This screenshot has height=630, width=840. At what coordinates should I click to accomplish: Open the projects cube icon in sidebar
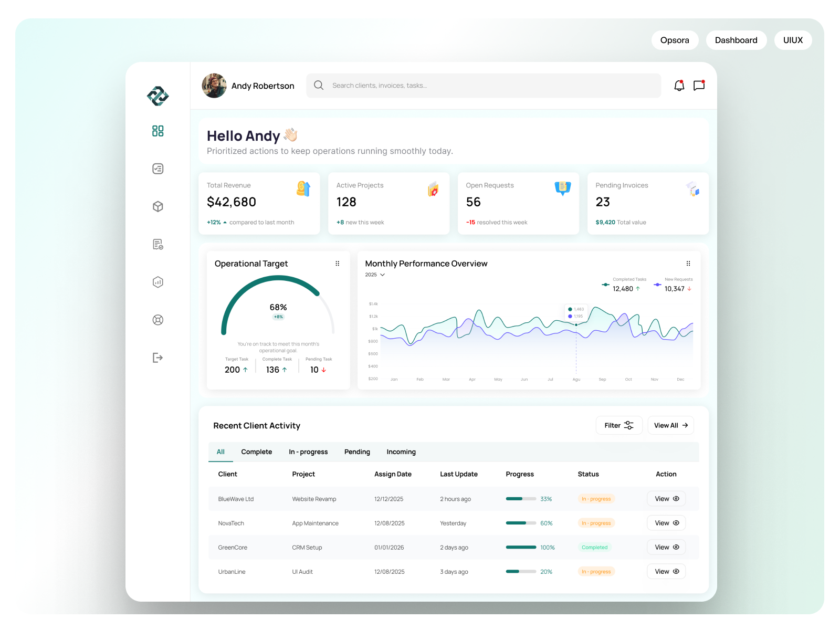[x=157, y=206]
